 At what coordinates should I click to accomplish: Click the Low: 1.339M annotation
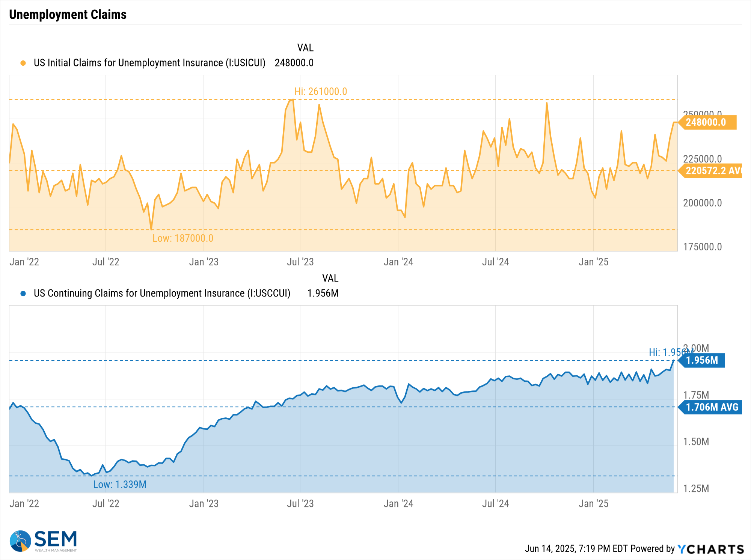pyautogui.click(x=120, y=485)
